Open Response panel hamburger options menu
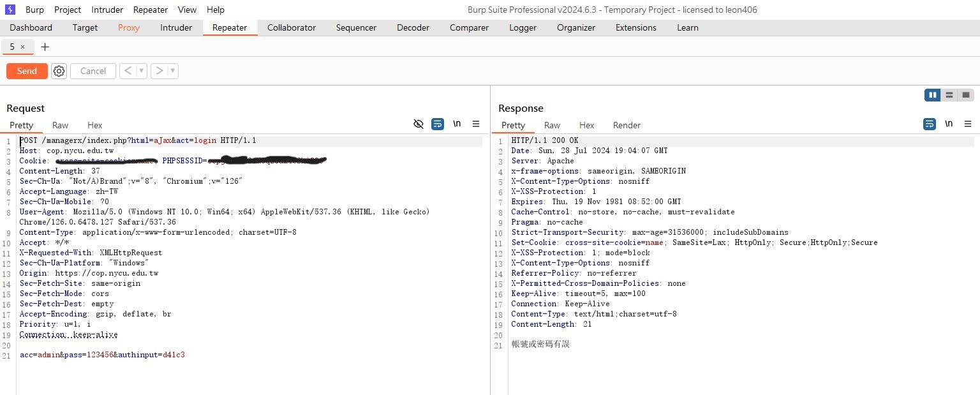The width and height of the screenshot is (980, 395). (x=968, y=124)
